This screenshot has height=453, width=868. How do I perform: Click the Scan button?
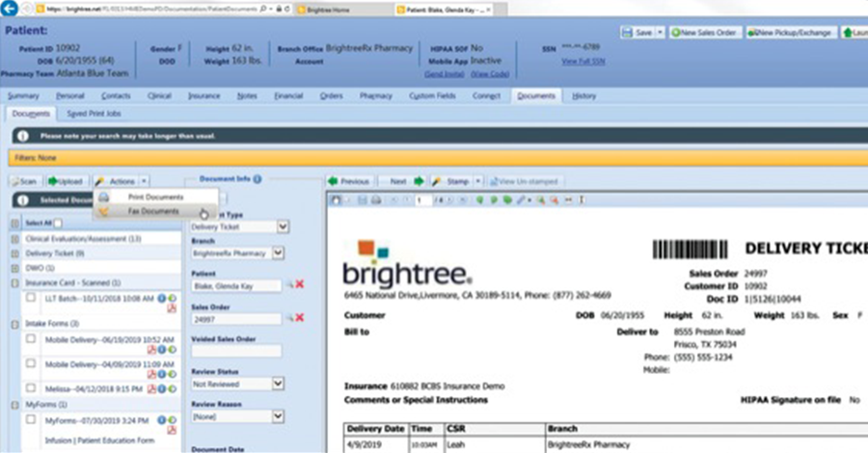click(24, 181)
